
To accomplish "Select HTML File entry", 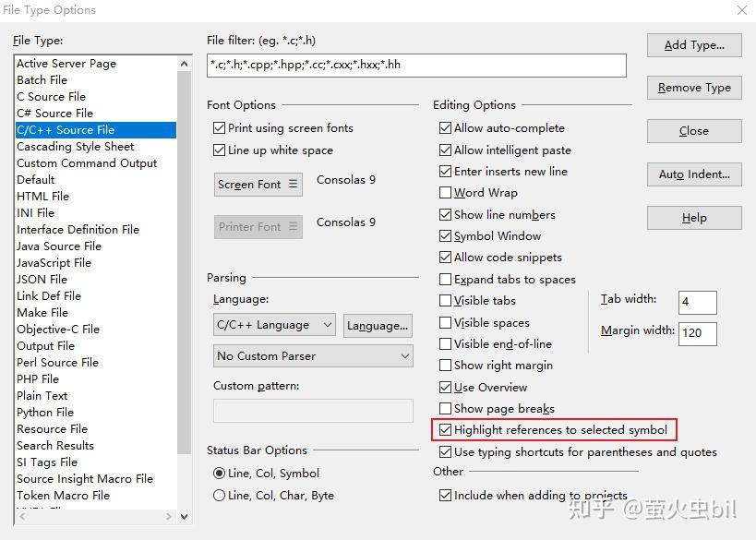I will tap(42, 197).
